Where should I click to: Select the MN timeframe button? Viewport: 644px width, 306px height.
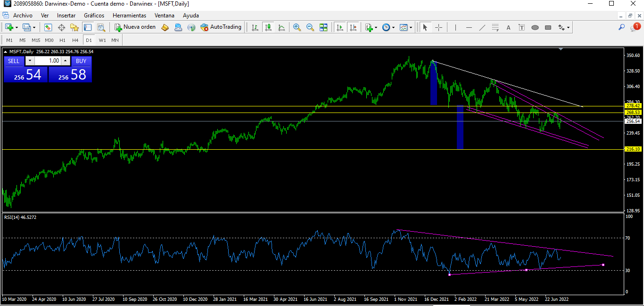point(115,40)
